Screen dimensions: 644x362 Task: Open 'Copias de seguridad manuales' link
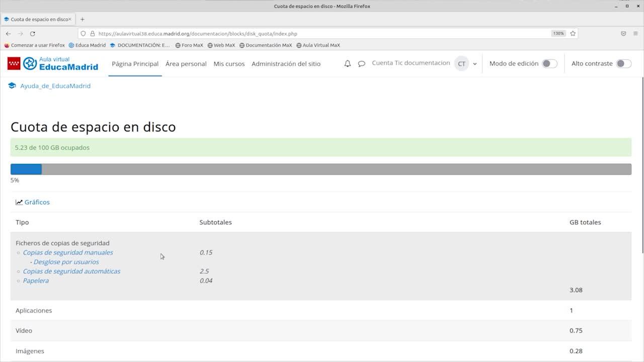point(68,252)
